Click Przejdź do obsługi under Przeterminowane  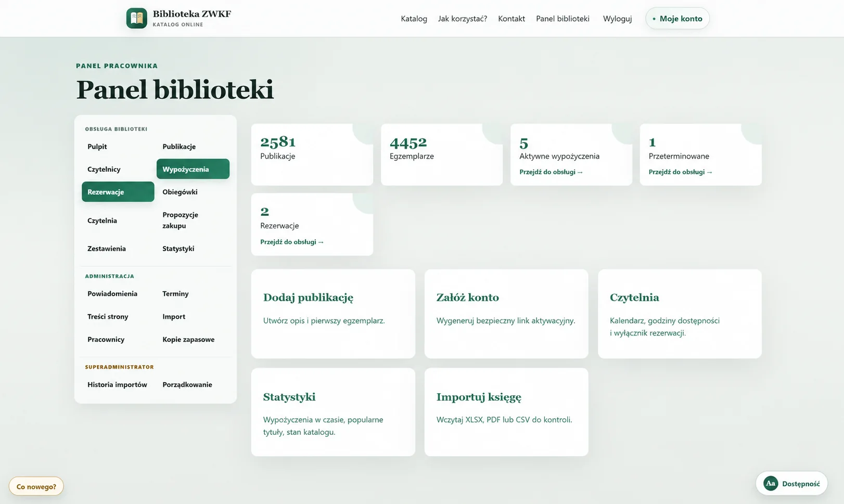681,172
